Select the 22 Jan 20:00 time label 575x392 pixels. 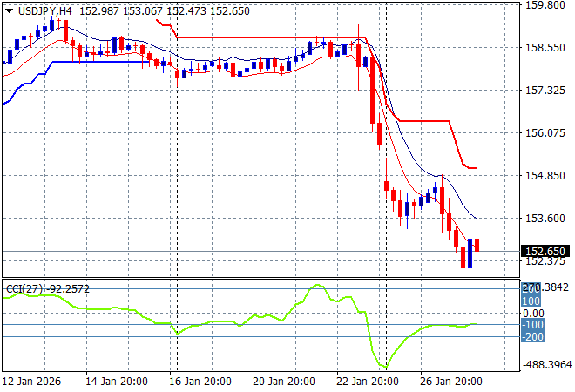coord(368,382)
